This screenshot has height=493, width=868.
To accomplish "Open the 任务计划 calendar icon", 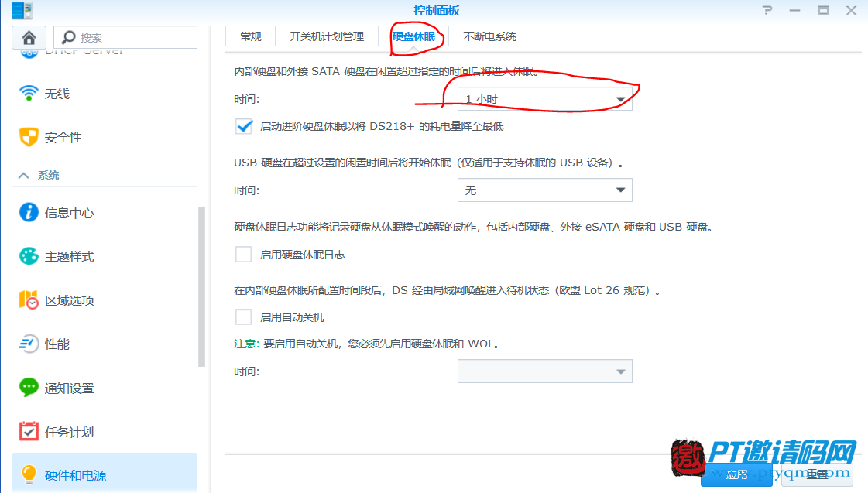I will click(x=28, y=431).
